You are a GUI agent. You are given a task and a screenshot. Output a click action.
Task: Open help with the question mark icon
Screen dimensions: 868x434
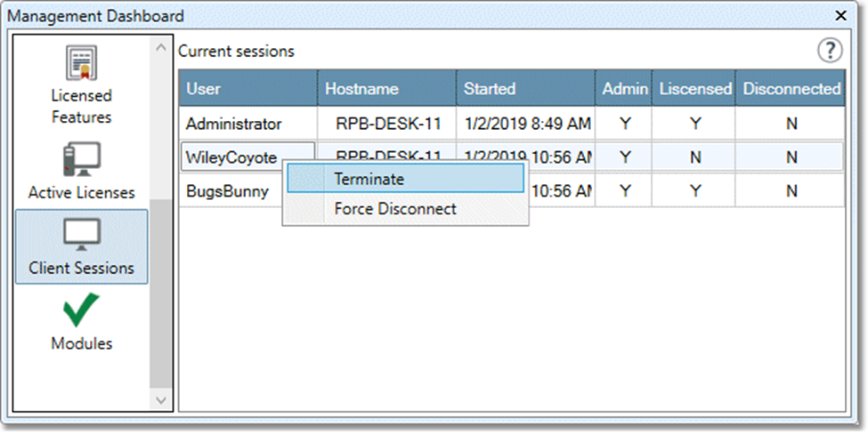(x=829, y=51)
